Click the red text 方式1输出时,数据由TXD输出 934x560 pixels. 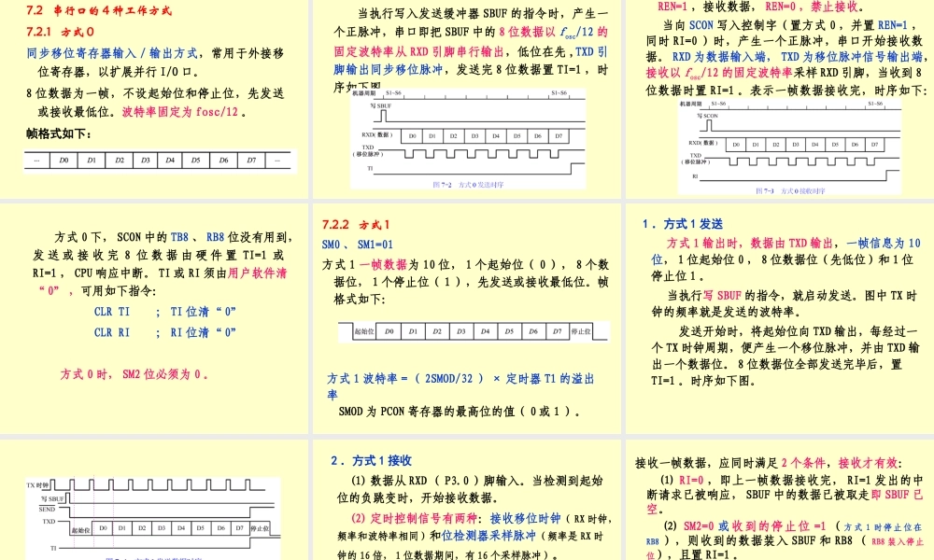click(750, 243)
